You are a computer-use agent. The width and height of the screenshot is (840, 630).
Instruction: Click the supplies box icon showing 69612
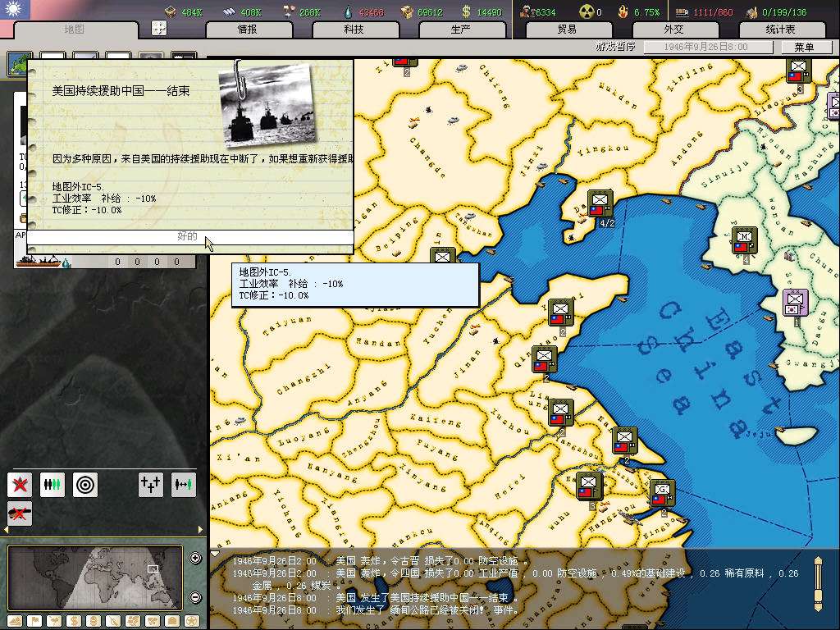point(408,11)
